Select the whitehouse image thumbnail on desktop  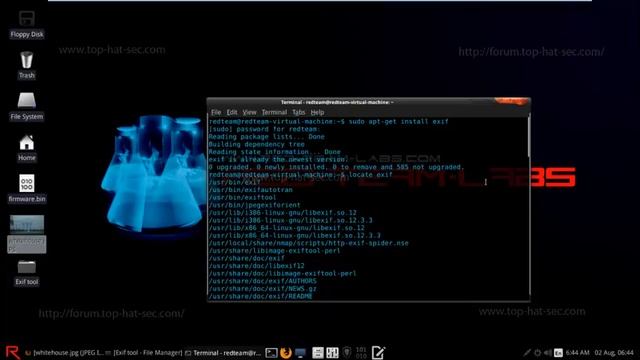(x=27, y=234)
